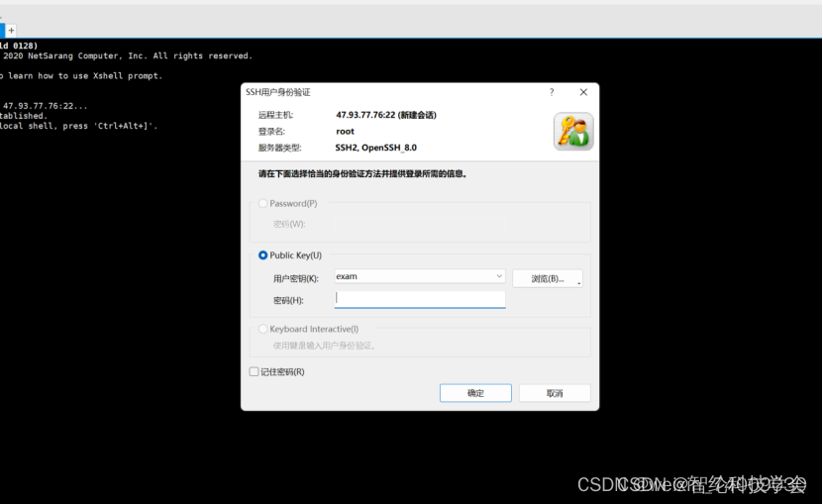Click the Xshell prompt line in terminal
Screen dimensions: 823x504
pos(79,76)
